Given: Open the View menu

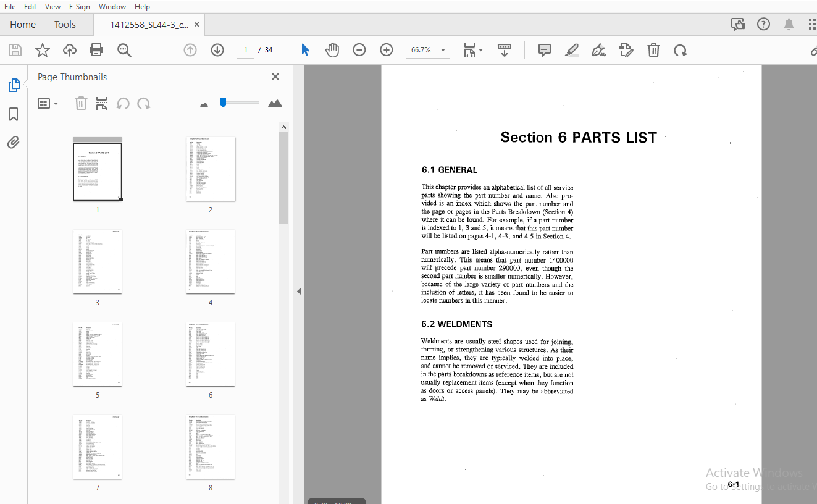Looking at the screenshot, I should [53, 6].
